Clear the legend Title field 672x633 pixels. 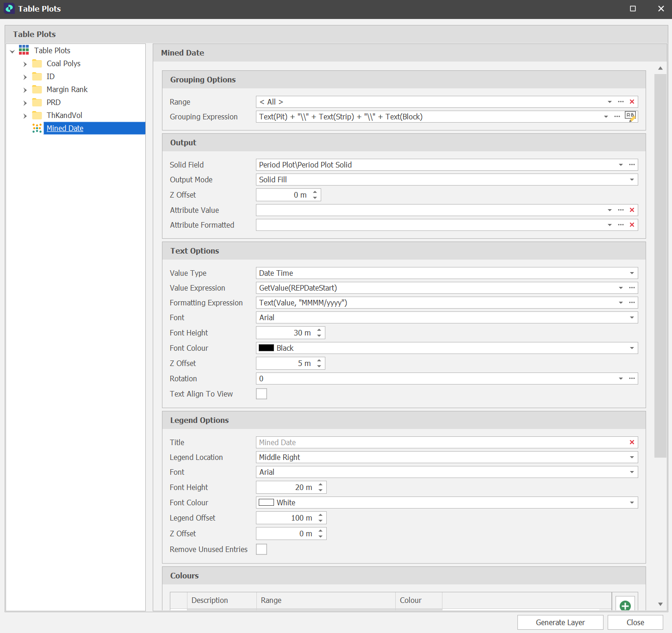[x=632, y=442]
